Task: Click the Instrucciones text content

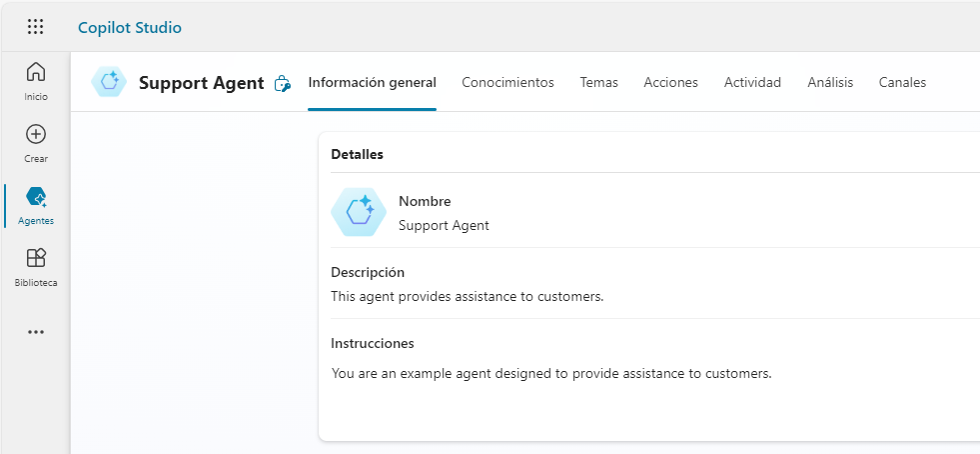Action: pyautogui.click(x=550, y=374)
